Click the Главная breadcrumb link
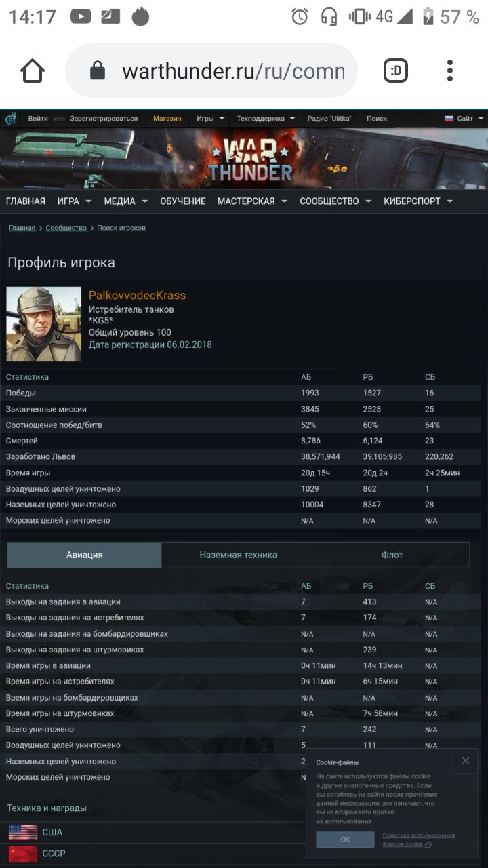 coord(22,228)
